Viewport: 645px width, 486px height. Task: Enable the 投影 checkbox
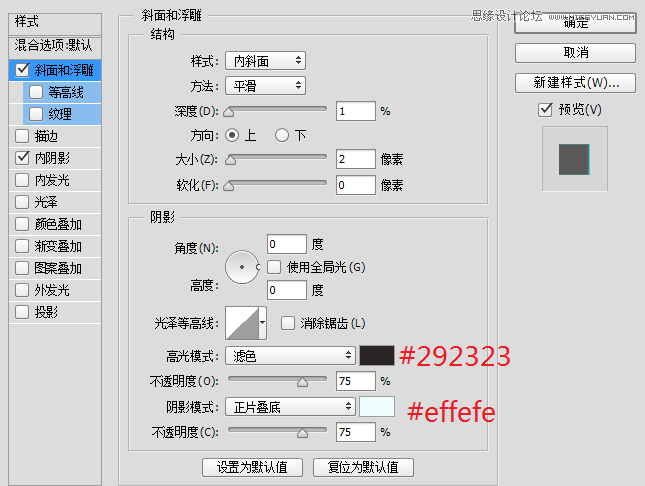click(22, 312)
